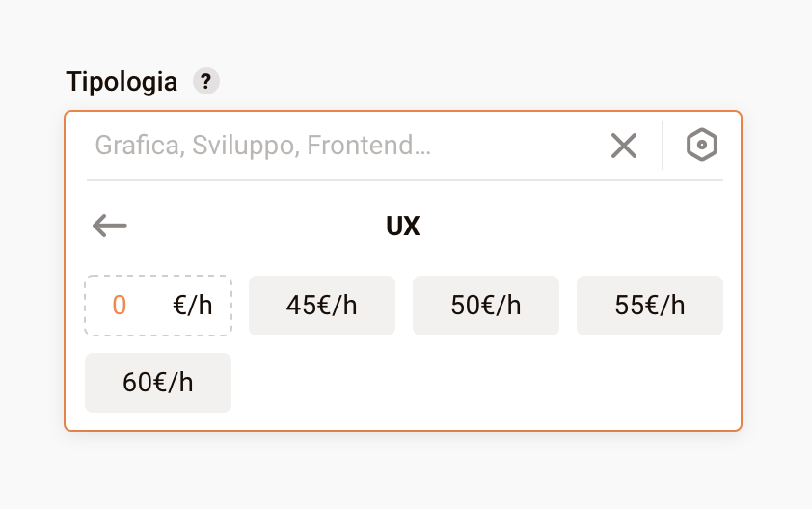Screen dimensions: 812x509
Task: Focus the Grafica, Sviluppo, Frontend search field
Action: click(338, 146)
